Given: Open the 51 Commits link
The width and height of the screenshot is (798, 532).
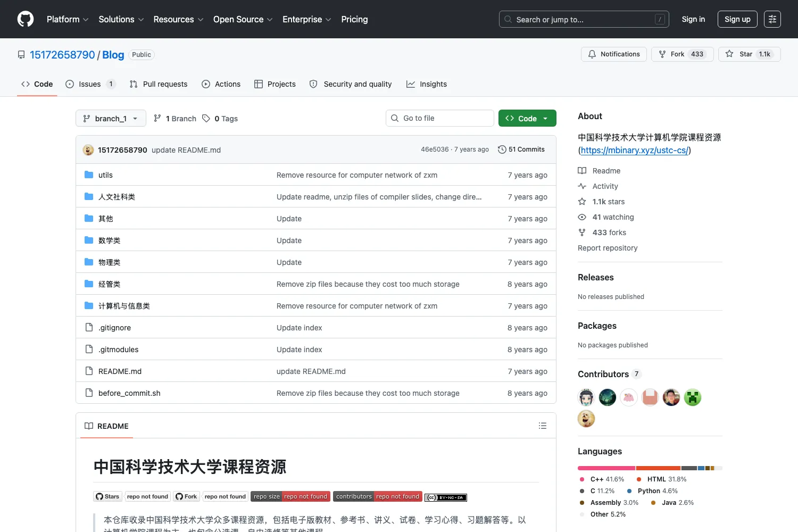Looking at the screenshot, I should coord(521,149).
